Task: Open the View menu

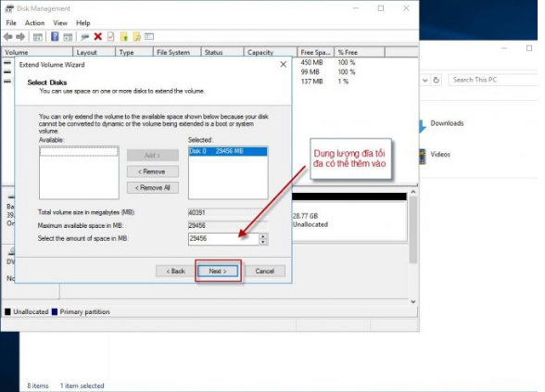Action: (60, 23)
